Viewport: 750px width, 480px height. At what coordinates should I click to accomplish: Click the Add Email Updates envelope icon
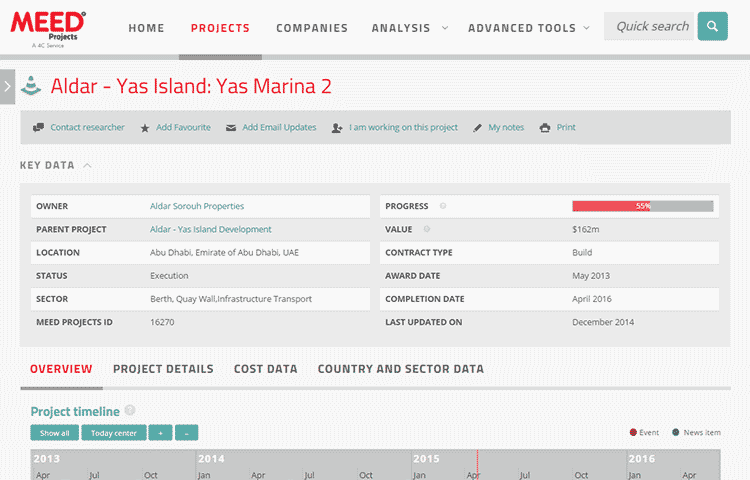[x=231, y=128]
